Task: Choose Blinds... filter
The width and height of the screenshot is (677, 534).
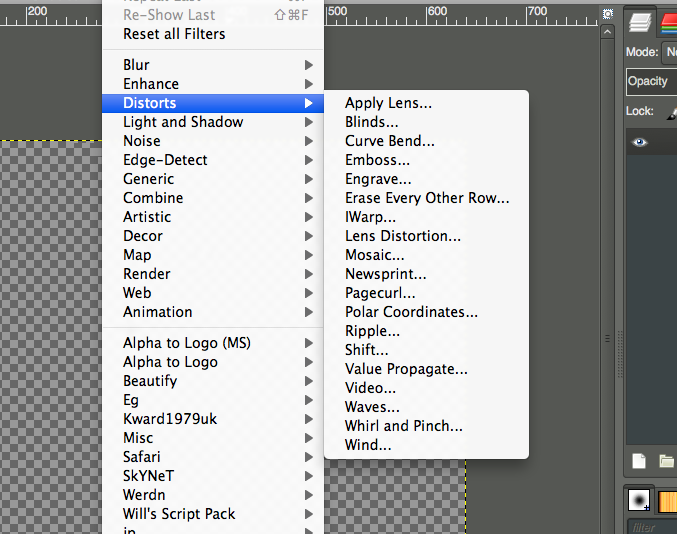Action: [x=426, y=122]
